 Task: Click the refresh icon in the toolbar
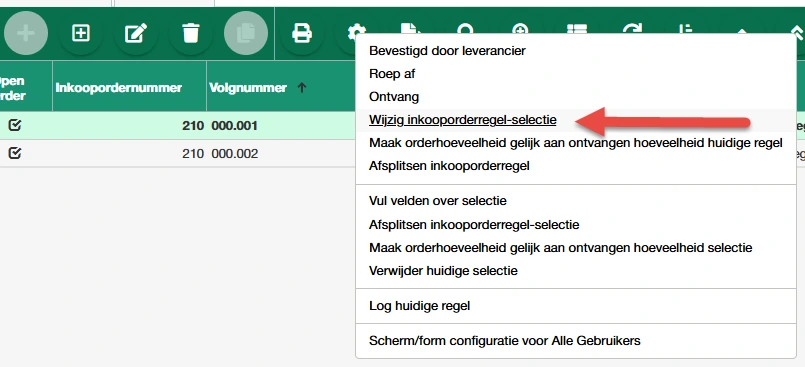pyautogui.click(x=632, y=29)
